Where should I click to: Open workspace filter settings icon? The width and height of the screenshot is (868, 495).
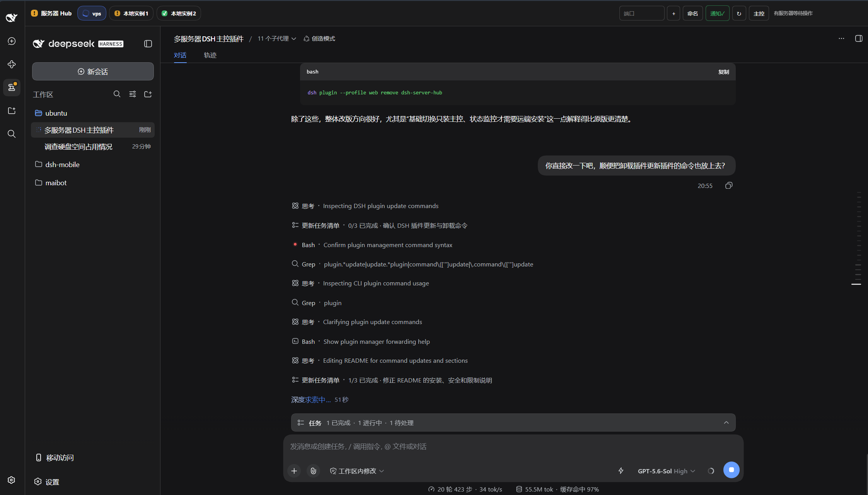click(x=133, y=94)
